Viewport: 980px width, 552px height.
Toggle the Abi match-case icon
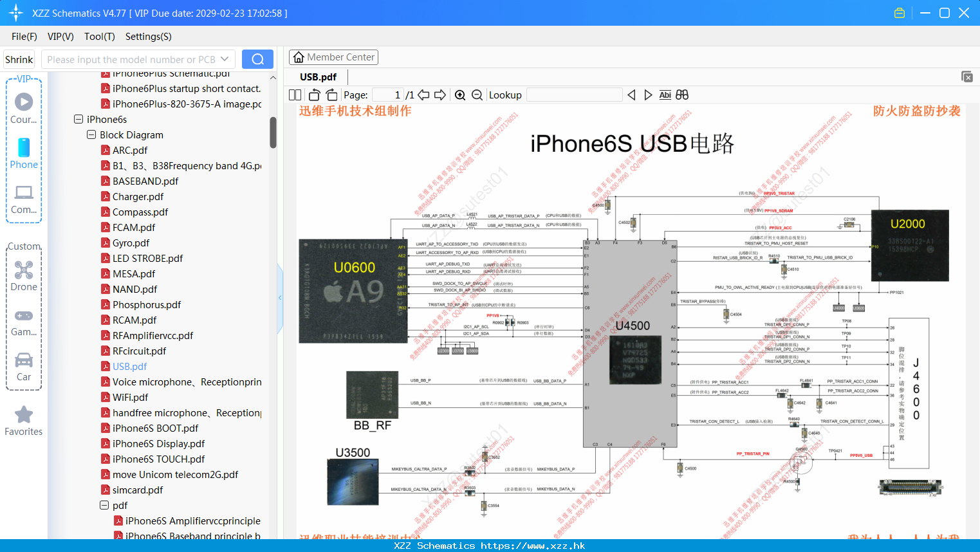click(665, 95)
